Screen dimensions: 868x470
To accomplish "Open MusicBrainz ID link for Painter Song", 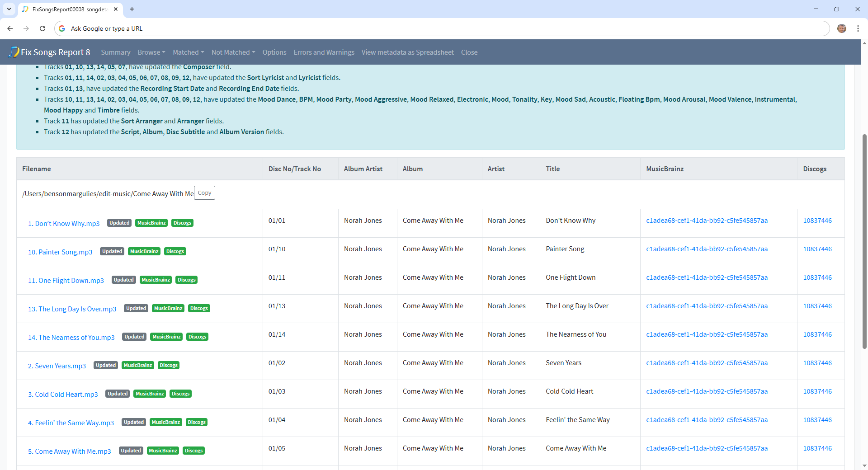I will click(707, 249).
